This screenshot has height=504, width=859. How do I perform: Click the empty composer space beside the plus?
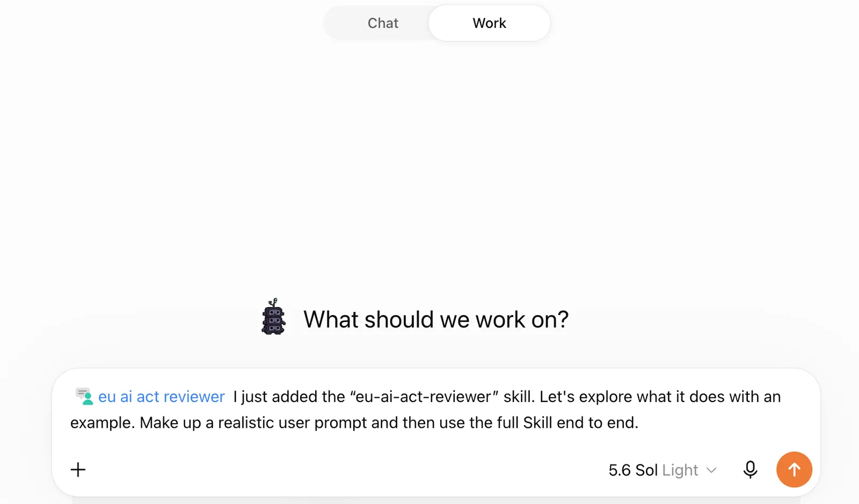click(x=344, y=470)
